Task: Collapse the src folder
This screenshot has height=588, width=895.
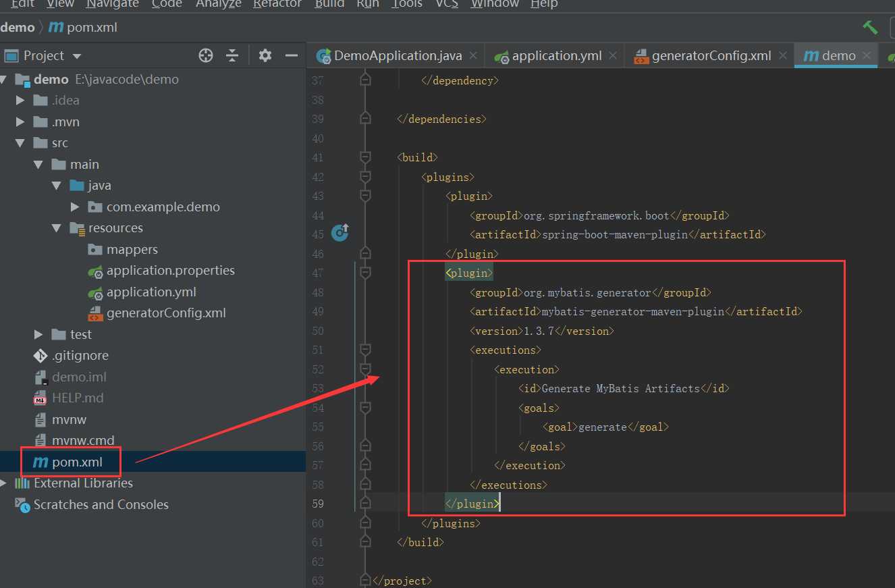Action: coord(20,143)
